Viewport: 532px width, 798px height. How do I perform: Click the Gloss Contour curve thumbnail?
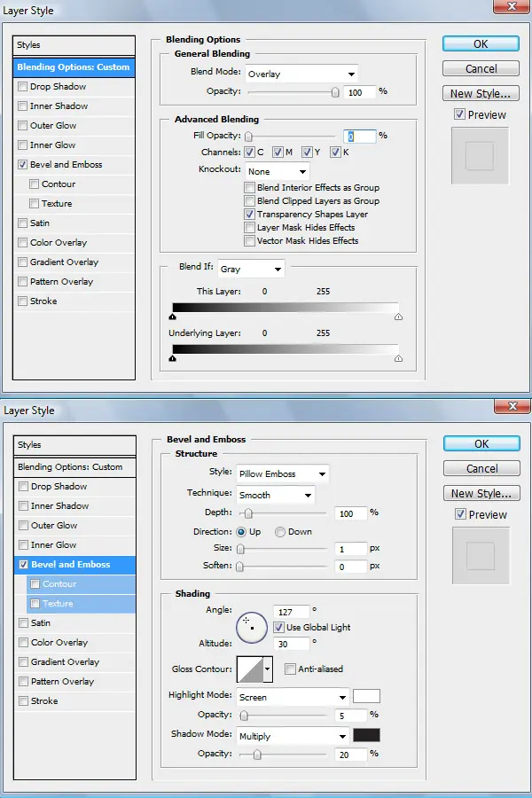coord(250,669)
